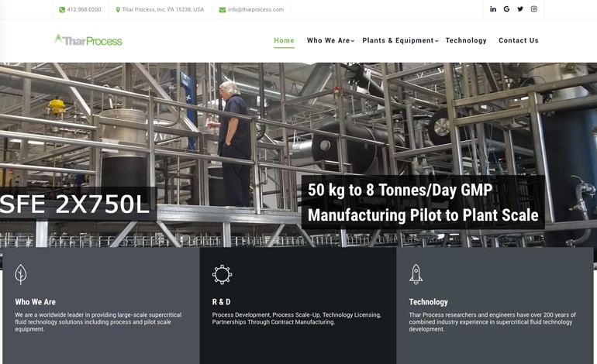Open the Instagram social icon
This screenshot has height=364, width=597.
click(533, 9)
